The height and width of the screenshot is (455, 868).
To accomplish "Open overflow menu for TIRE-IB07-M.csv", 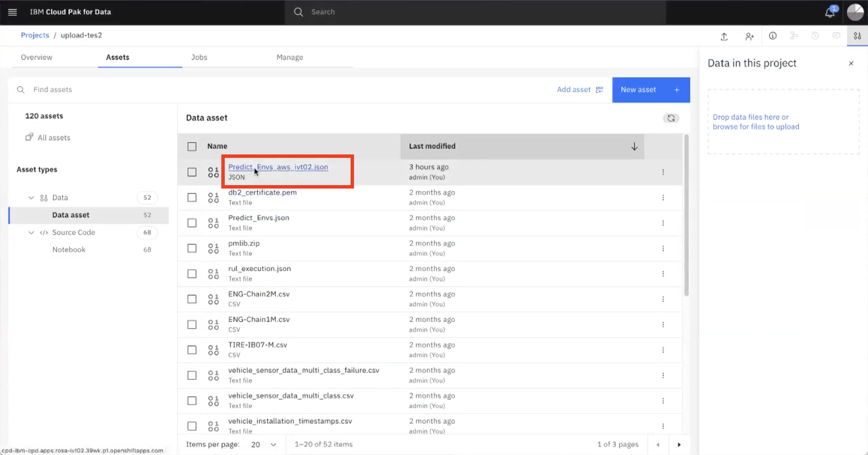I will coord(663,350).
